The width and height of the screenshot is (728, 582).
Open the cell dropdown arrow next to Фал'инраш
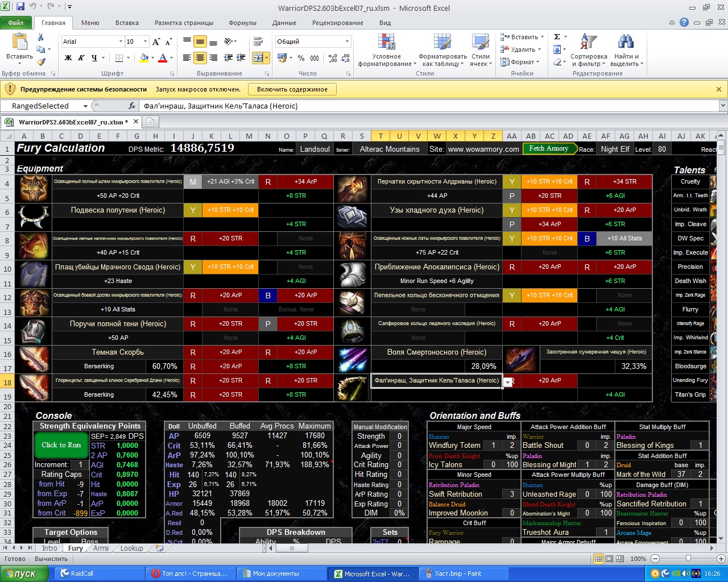[508, 383]
